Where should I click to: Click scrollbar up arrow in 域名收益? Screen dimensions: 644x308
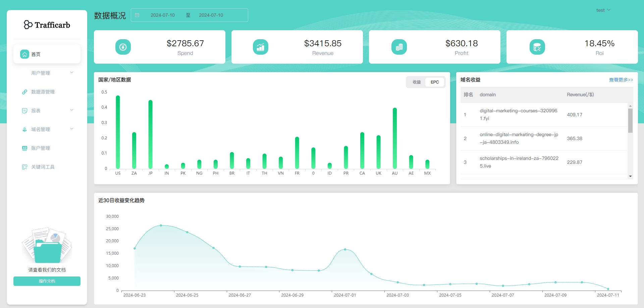[x=630, y=106]
